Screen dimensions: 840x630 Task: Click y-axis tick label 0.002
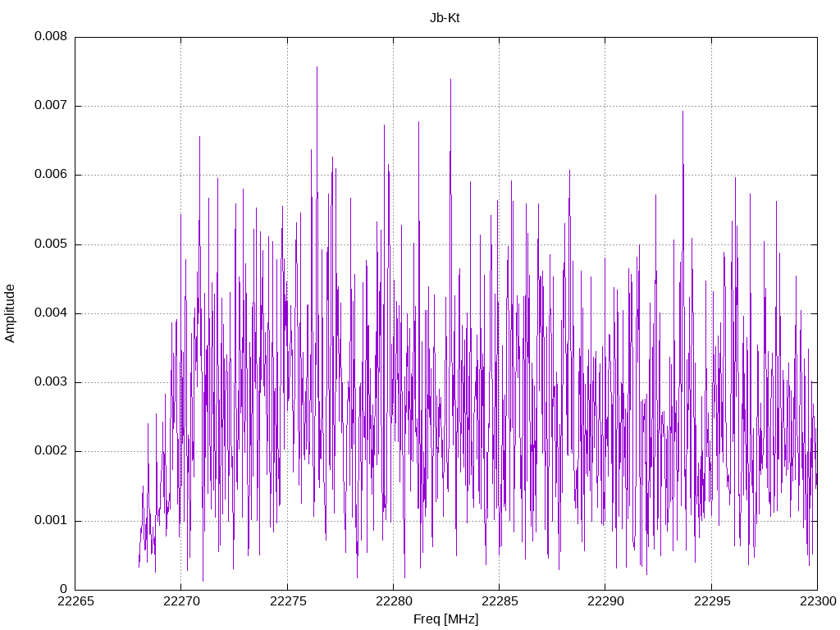pos(51,451)
